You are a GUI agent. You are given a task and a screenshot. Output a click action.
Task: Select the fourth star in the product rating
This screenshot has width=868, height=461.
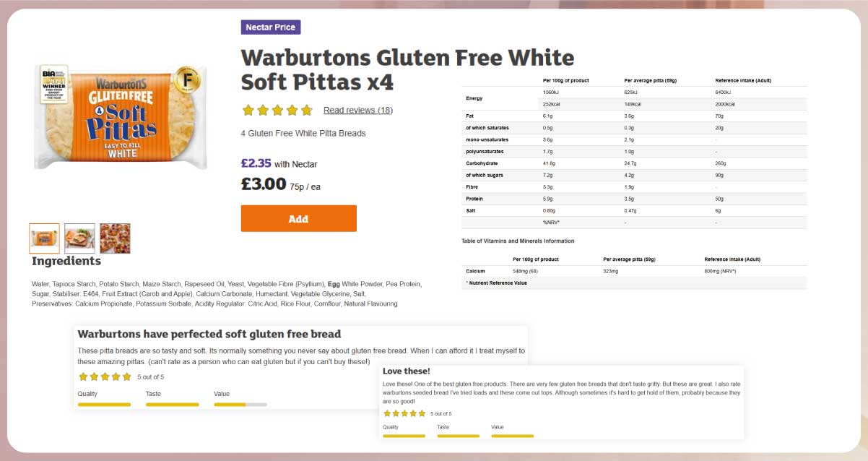[292, 110]
